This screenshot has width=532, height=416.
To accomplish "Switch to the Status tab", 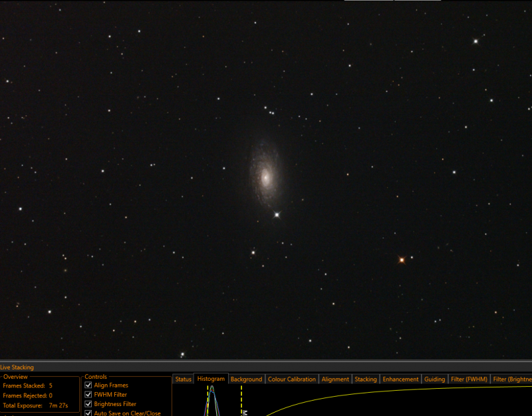I will point(184,379).
